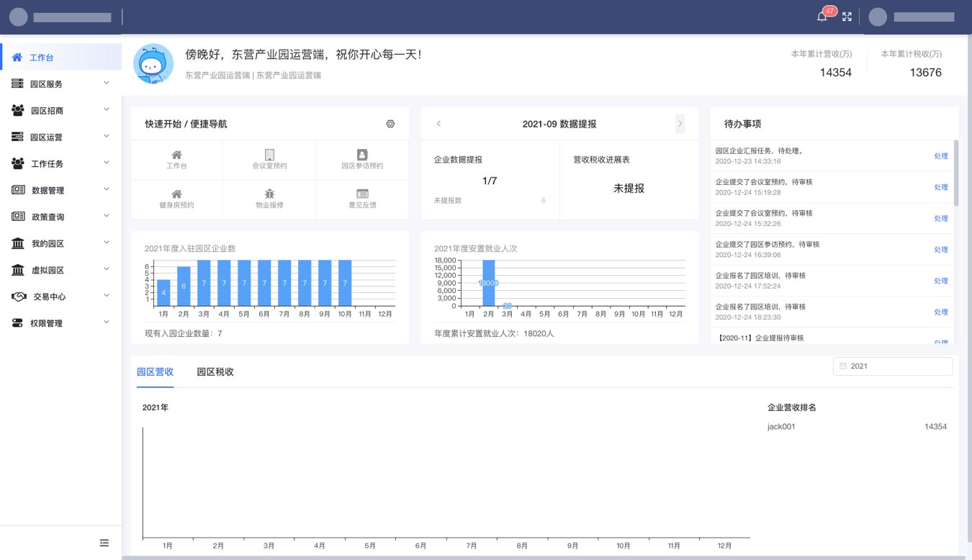This screenshot has width=972, height=560.
Task: Collapse the sidebar using the bottom menu icon
Action: coord(104,542)
